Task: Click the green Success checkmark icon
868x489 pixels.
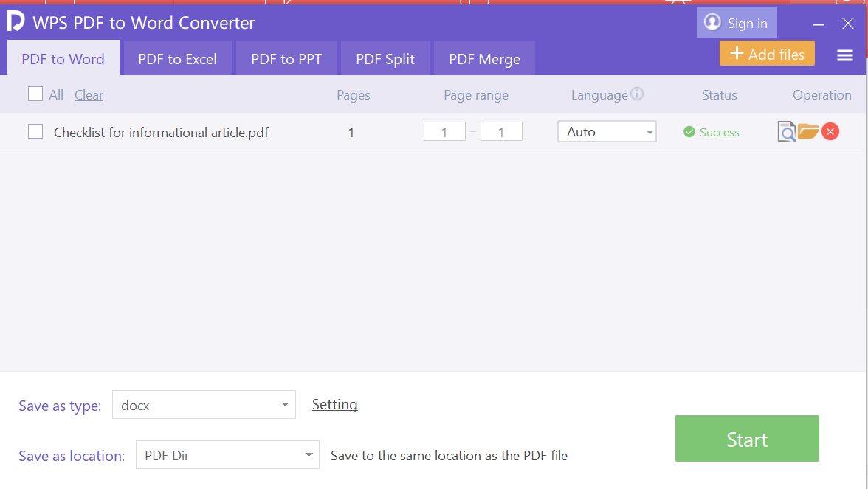Action: [689, 131]
